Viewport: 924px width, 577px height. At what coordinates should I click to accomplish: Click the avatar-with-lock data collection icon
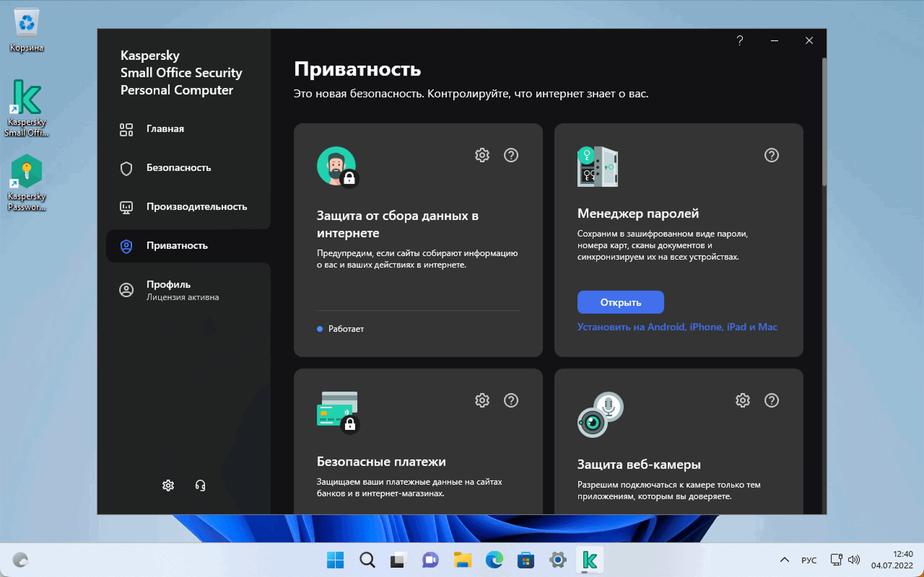[x=338, y=167]
